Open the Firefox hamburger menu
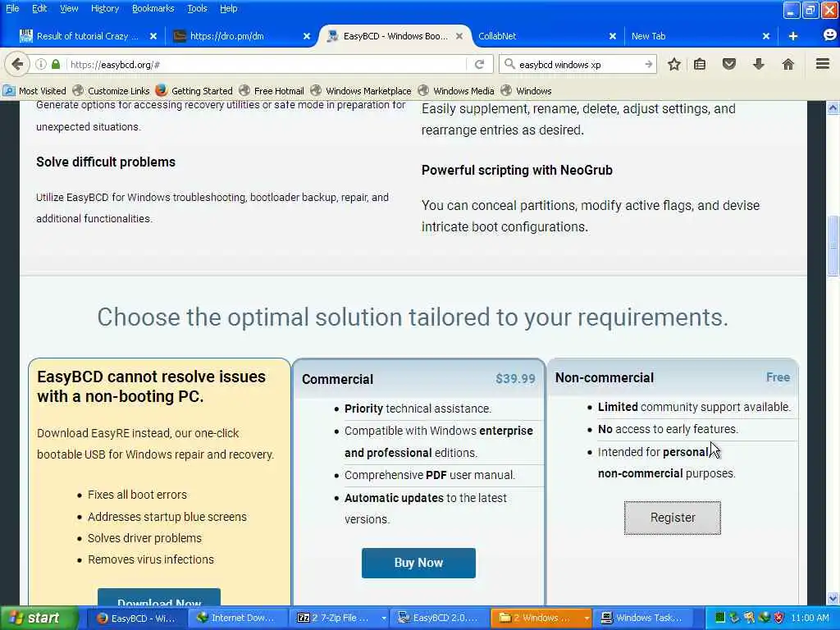 tap(823, 64)
